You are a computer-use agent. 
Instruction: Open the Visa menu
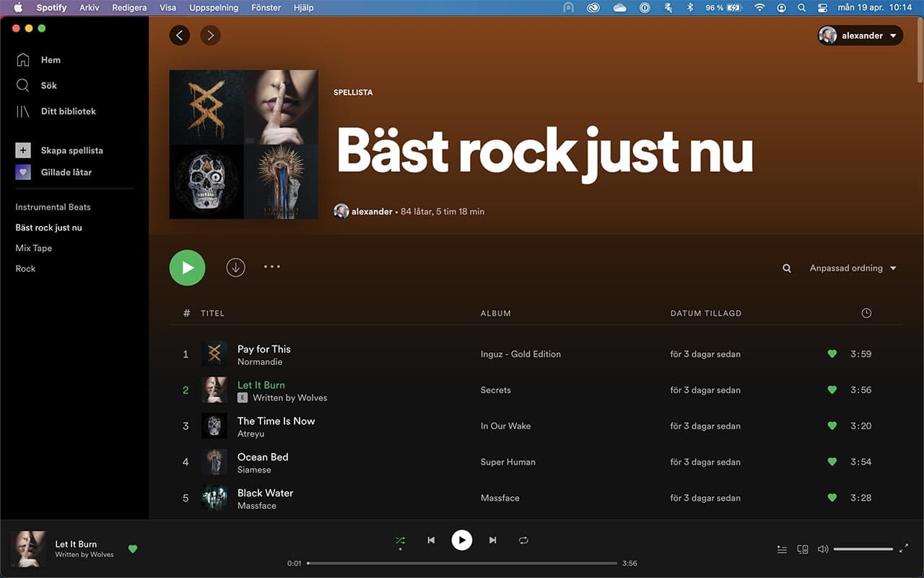click(x=167, y=7)
